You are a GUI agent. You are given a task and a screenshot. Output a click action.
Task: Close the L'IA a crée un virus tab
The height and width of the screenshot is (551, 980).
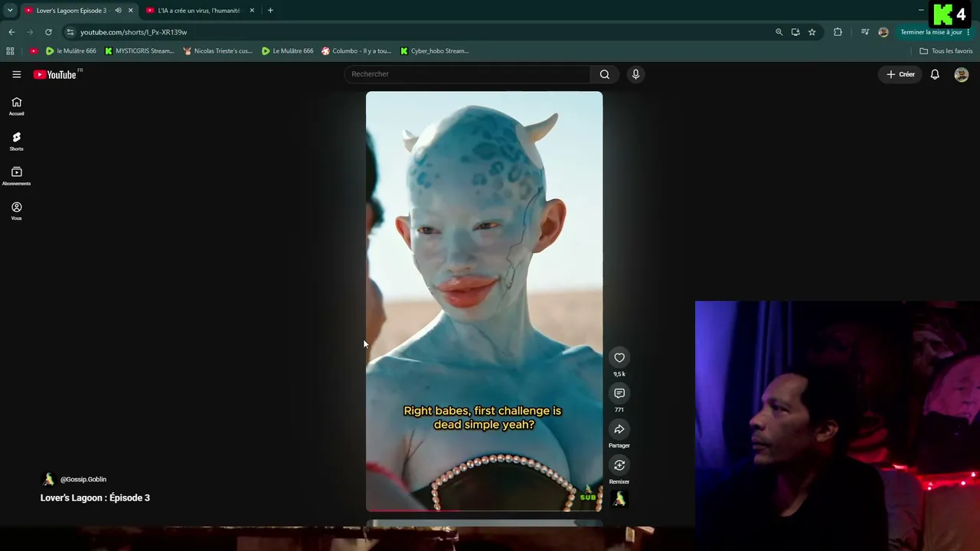pyautogui.click(x=252, y=11)
